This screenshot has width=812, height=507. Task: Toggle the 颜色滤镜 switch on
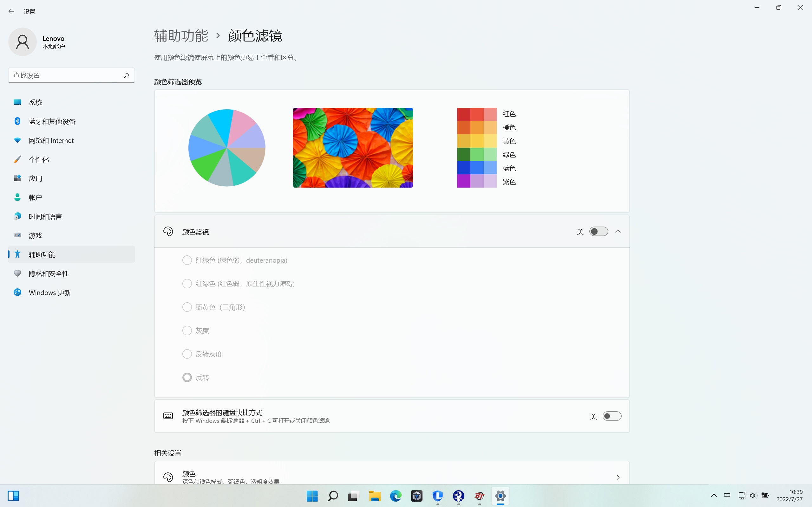598,231
